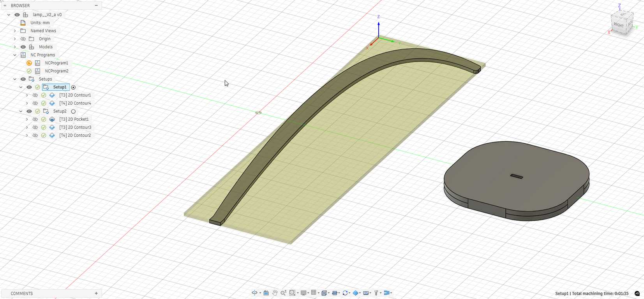Click the stacked-layers toolbar icon
Viewport: 644px width, 299px height.
point(335,293)
